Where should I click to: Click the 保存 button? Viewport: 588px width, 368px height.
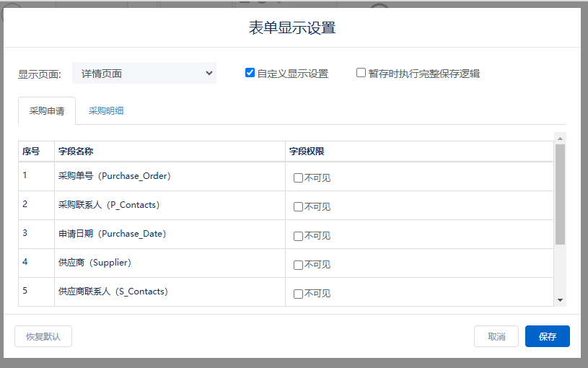[x=547, y=336]
